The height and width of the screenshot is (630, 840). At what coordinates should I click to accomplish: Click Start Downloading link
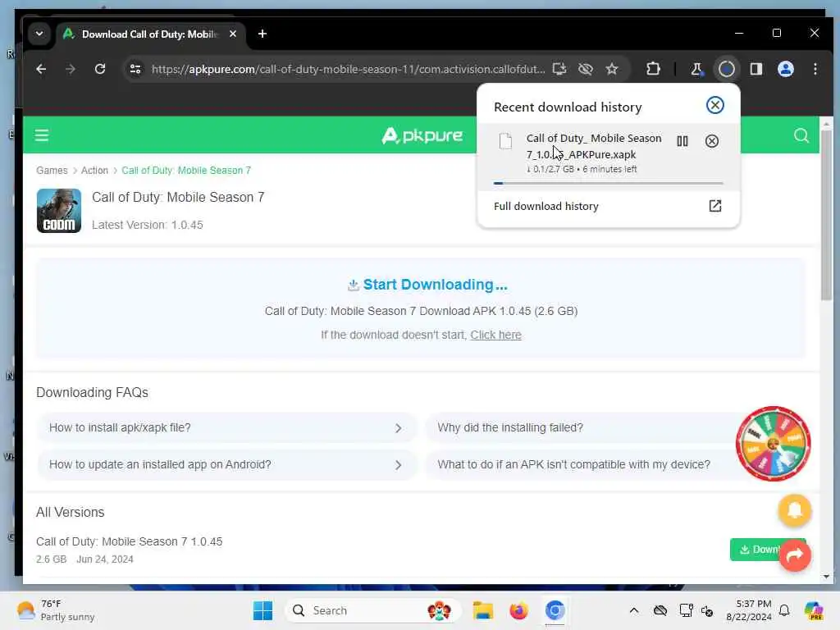click(427, 285)
